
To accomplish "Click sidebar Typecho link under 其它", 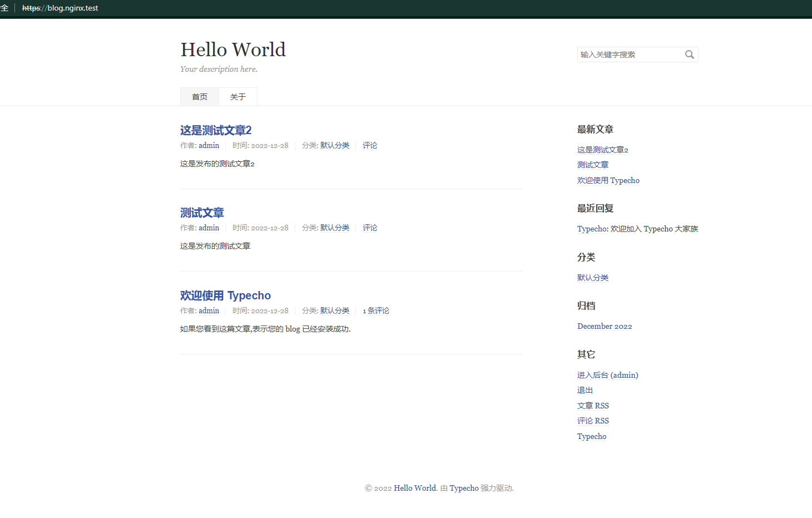I will click(x=592, y=436).
